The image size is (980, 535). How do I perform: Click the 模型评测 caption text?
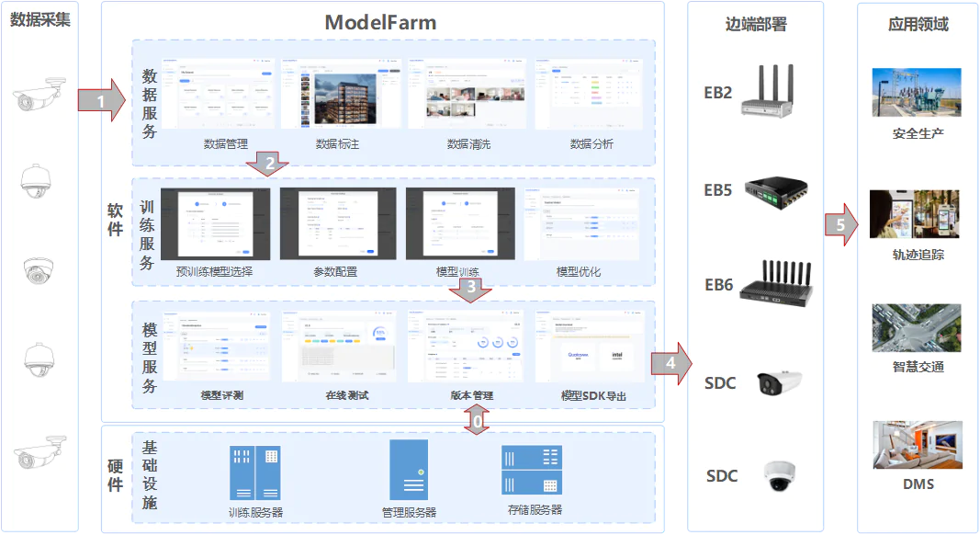(x=222, y=395)
